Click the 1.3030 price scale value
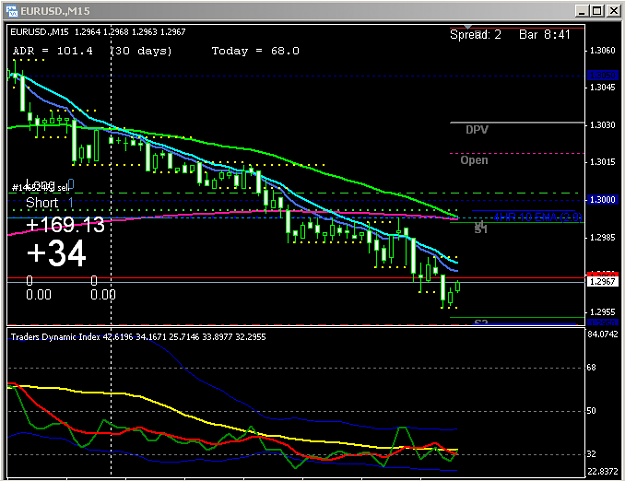This screenshot has width=625, height=481. 602,125
